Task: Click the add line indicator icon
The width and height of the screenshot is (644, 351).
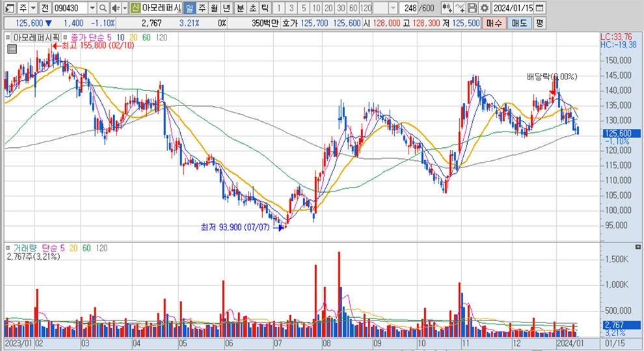Action: coord(460,8)
